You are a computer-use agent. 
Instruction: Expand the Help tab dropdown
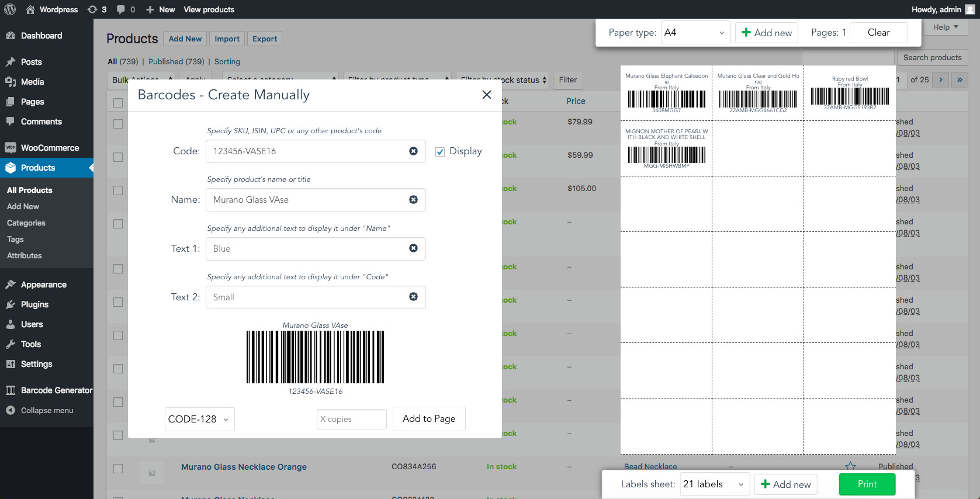point(946,27)
